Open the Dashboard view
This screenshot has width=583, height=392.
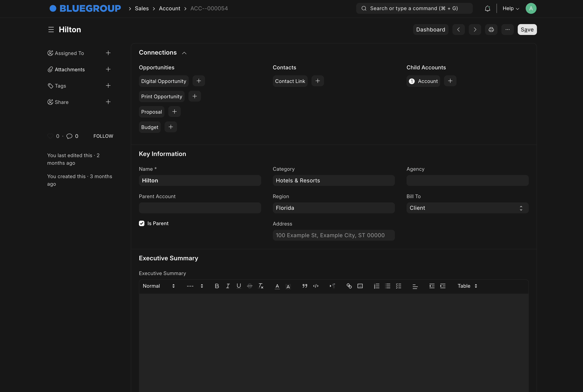point(430,30)
